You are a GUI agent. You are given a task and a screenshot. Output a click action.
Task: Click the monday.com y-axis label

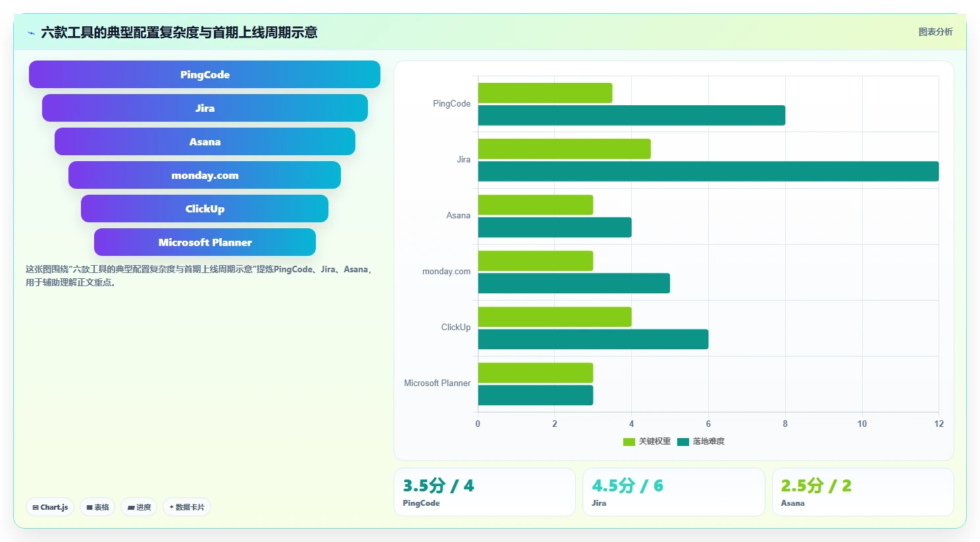click(446, 272)
